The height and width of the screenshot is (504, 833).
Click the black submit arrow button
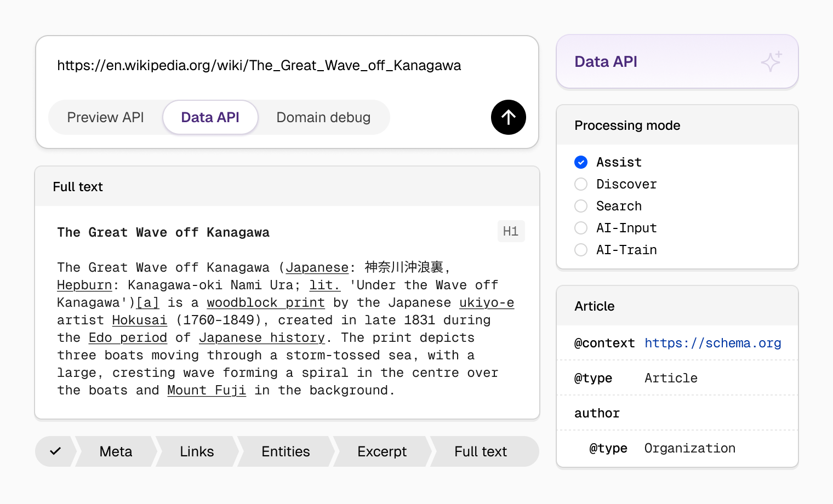(509, 117)
